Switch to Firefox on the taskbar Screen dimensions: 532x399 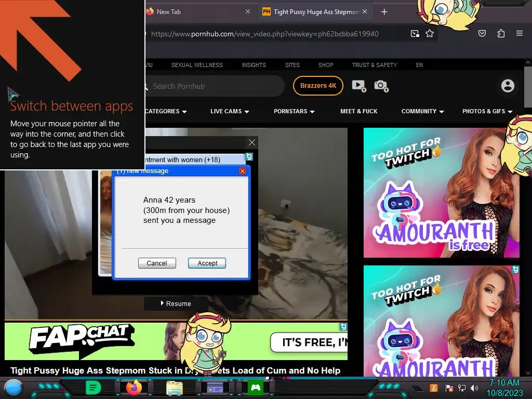click(x=134, y=388)
